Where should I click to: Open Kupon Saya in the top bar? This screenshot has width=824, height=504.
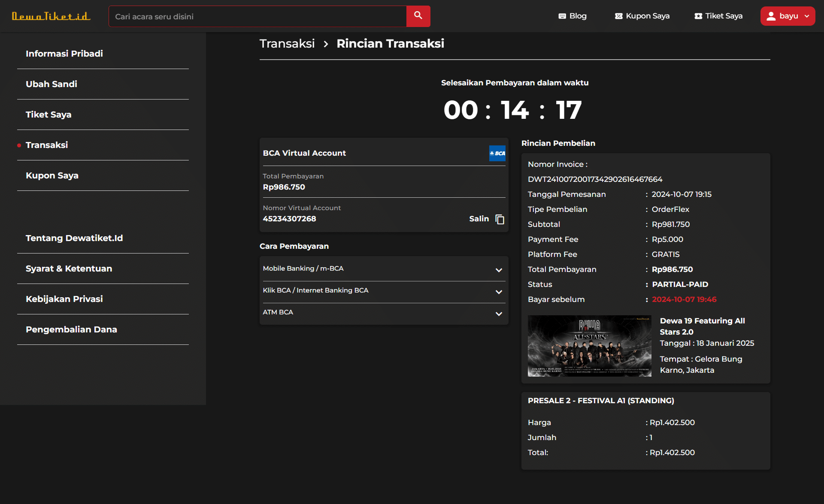(642, 16)
